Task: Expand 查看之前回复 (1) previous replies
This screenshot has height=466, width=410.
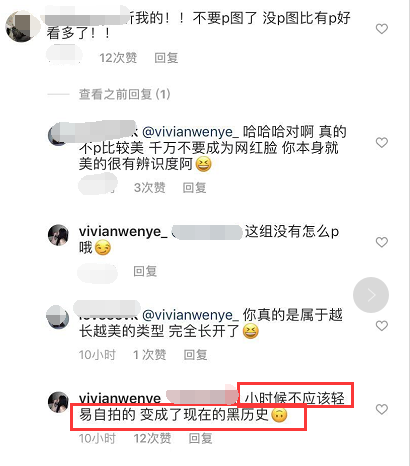Action: [125, 94]
